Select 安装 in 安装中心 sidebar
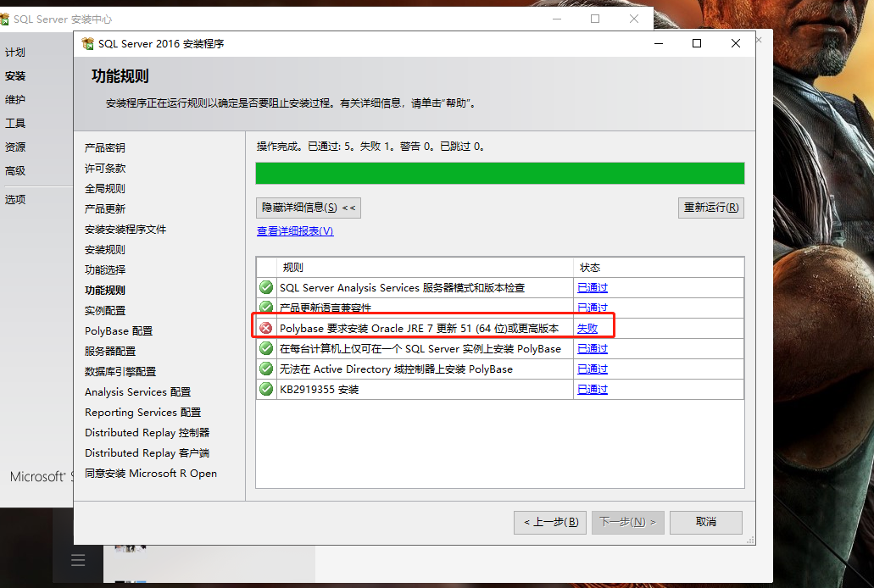This screenshot has width=874, height=588. 15,75
